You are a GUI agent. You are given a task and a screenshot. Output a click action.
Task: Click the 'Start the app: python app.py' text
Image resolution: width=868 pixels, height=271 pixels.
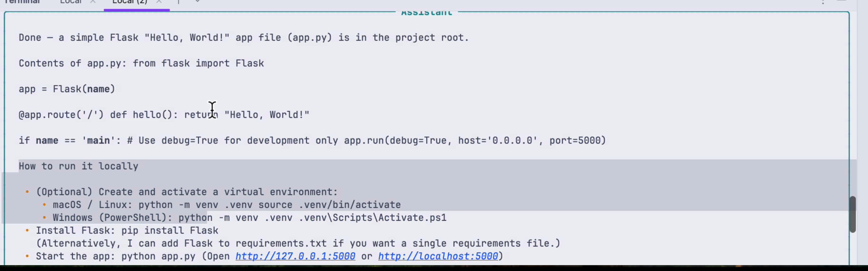point(116,256)
